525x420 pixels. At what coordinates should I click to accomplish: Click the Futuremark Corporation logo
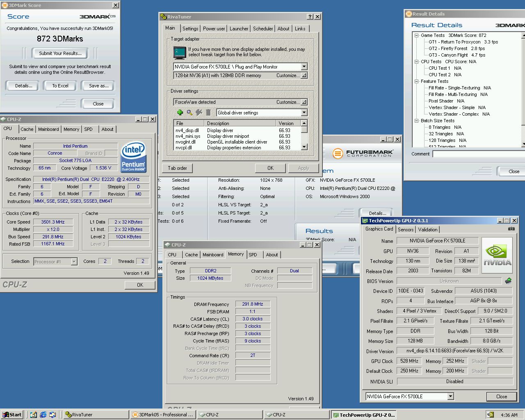click(x=363, y=153)
